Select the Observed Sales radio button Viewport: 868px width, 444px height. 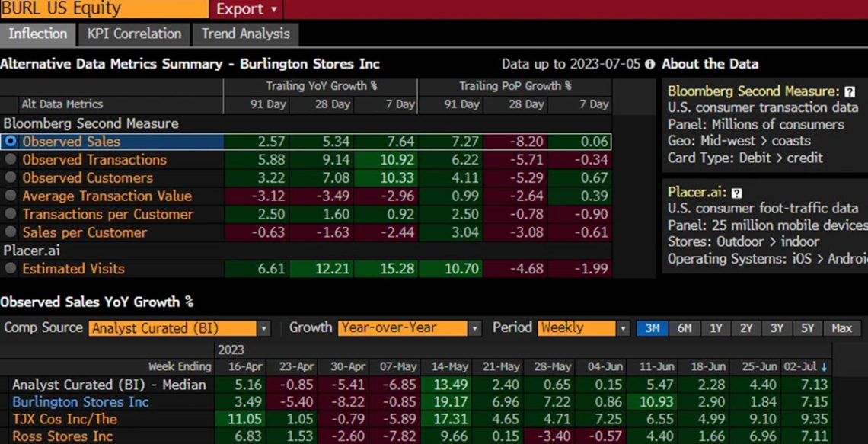pos(10,142)
